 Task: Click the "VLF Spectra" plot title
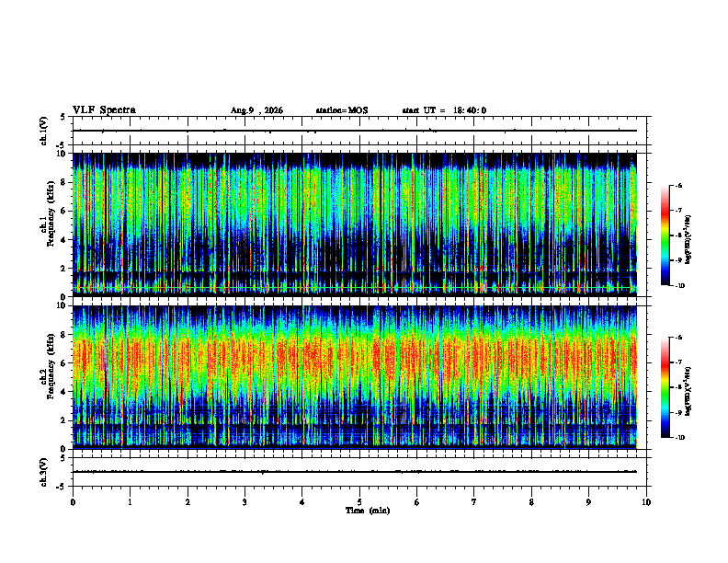tap(104, 110)
